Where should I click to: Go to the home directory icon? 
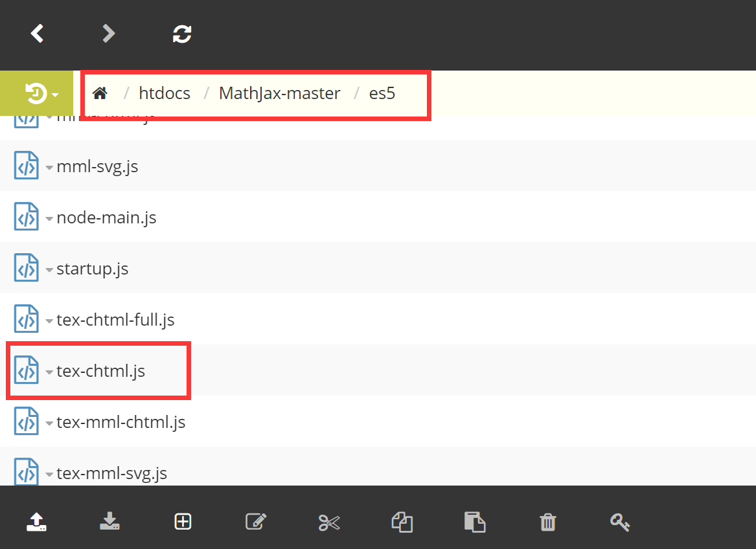tap(100, 93)
